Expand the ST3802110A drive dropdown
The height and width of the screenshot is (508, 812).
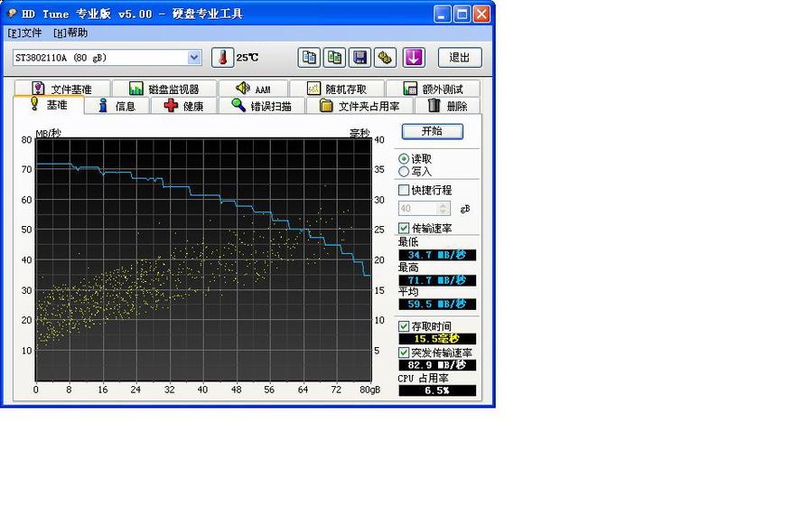coord(194,57)
